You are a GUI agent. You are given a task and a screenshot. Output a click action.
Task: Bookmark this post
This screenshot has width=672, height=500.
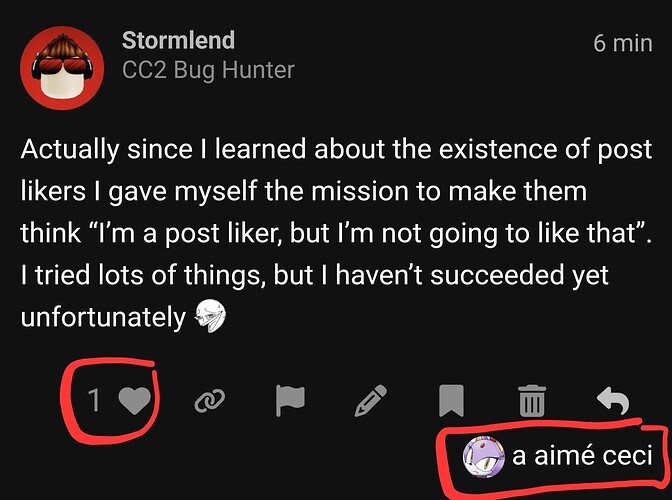(x=451, y=401)
